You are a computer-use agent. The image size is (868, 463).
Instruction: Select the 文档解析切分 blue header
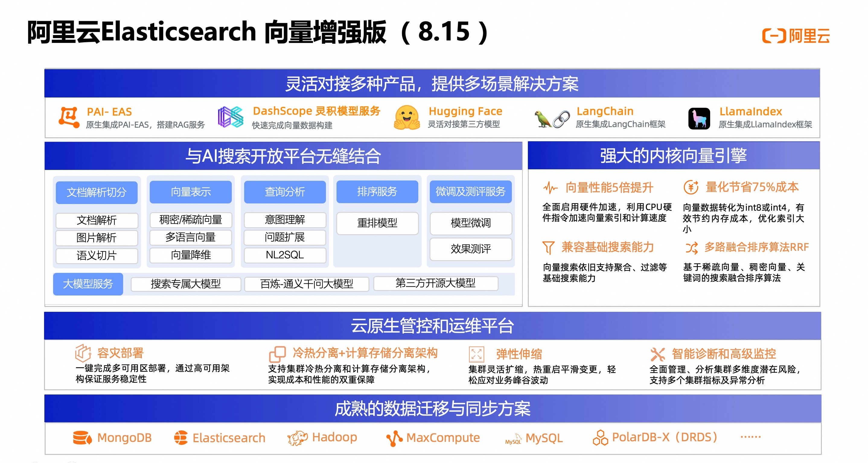pyautogui.click(x=97, y=192)
